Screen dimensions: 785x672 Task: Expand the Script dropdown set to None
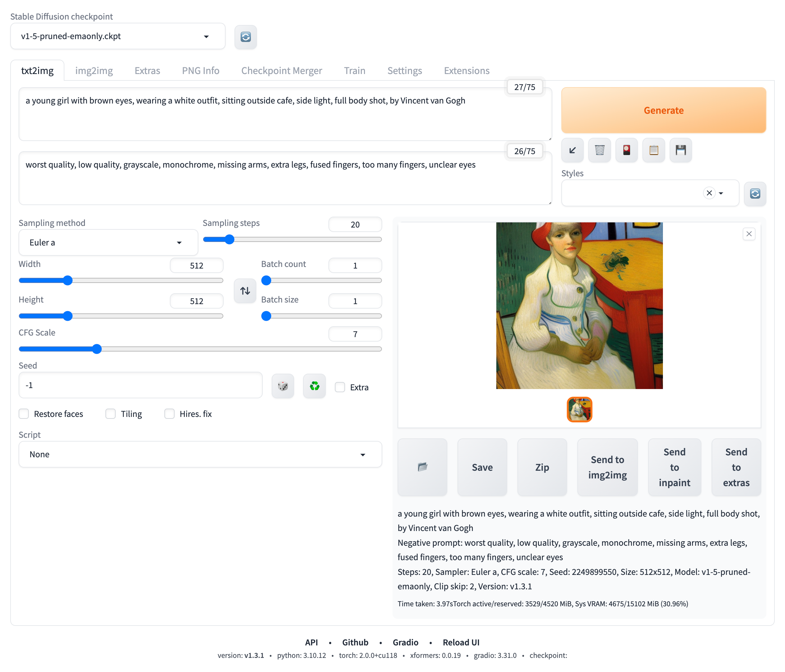(200, 454)
